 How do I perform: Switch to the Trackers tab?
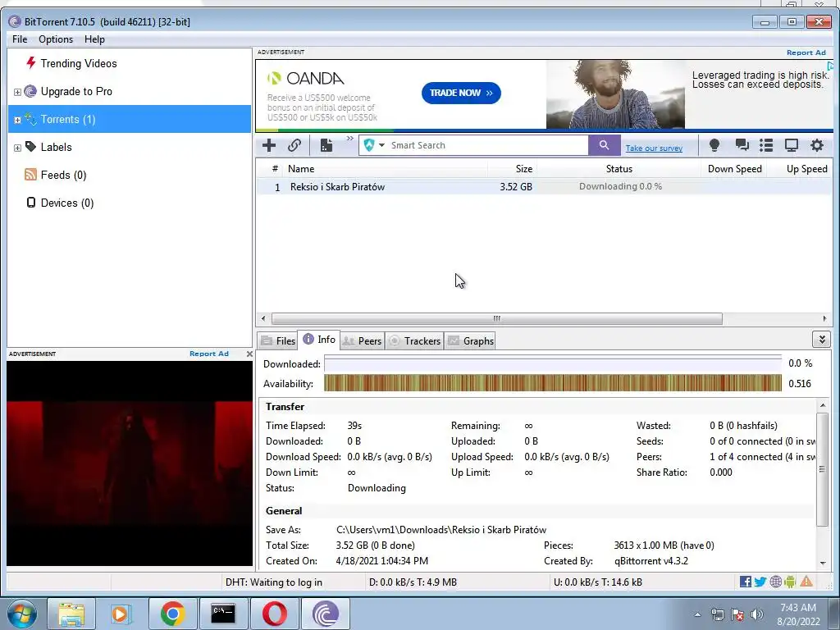[x=414, y=340]
